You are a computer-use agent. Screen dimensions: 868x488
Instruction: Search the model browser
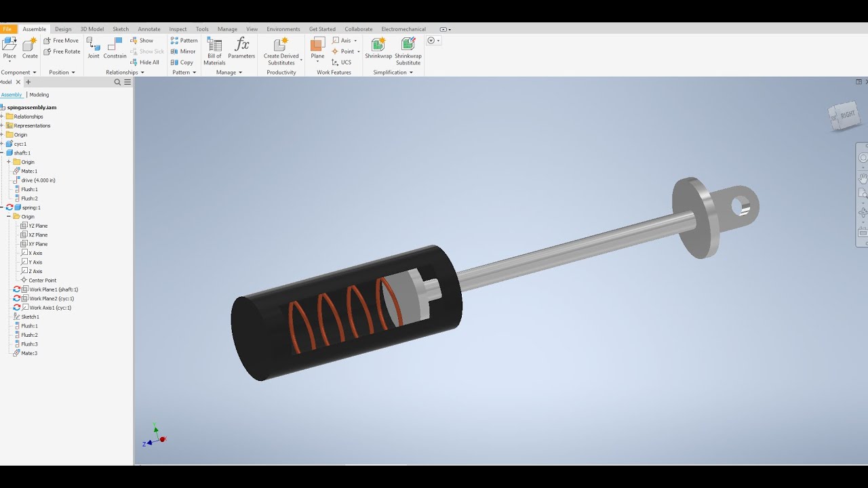point(117,82)
